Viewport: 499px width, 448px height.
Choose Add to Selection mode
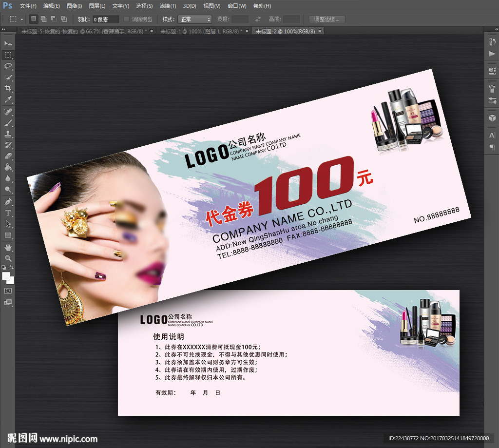tap(43, 19)
